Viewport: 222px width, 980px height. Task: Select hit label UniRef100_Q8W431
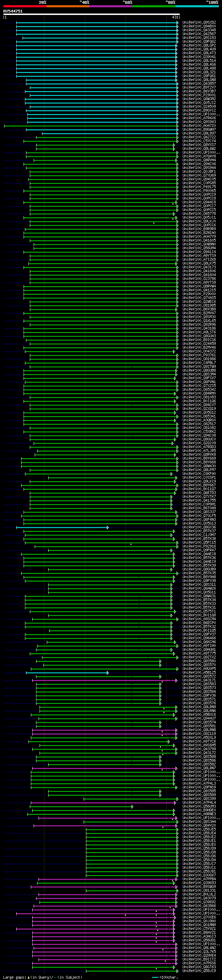tap(199, 596)
